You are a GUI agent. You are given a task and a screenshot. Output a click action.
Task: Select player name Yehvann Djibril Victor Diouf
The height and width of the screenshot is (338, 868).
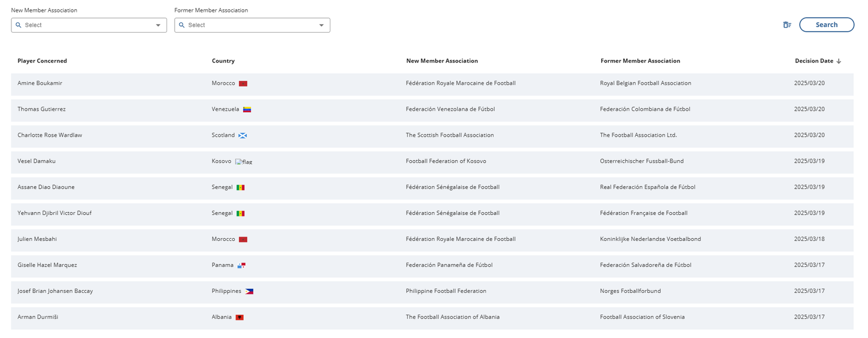click(54, 213)
